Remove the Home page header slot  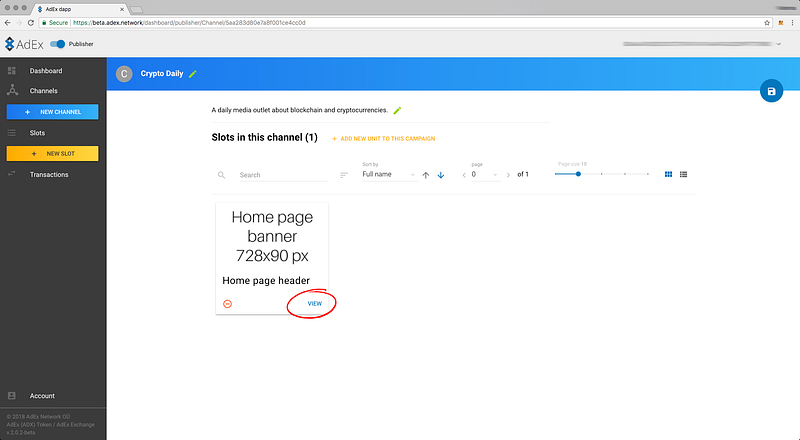[228, 304]
